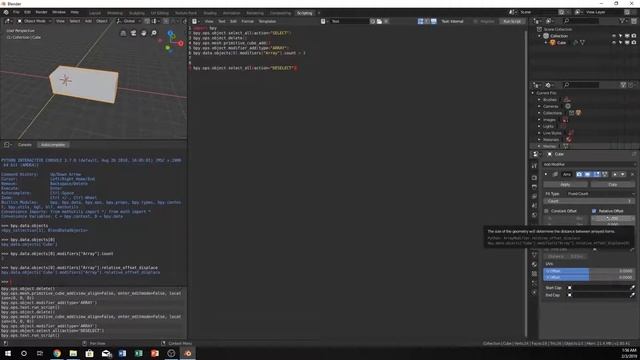Open the Add Modifier dropdown
640x360 pixels.
(x=589, y=164)
